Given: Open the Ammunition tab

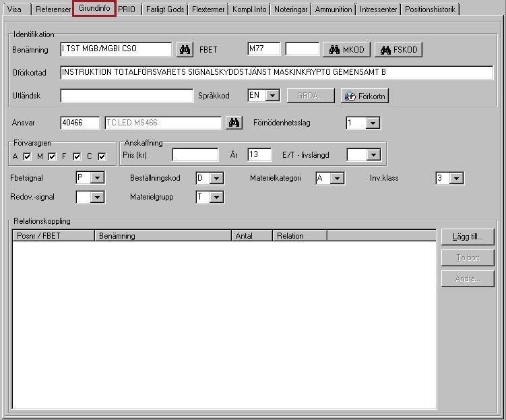Looking at the screenshot, I should point(334,9).
